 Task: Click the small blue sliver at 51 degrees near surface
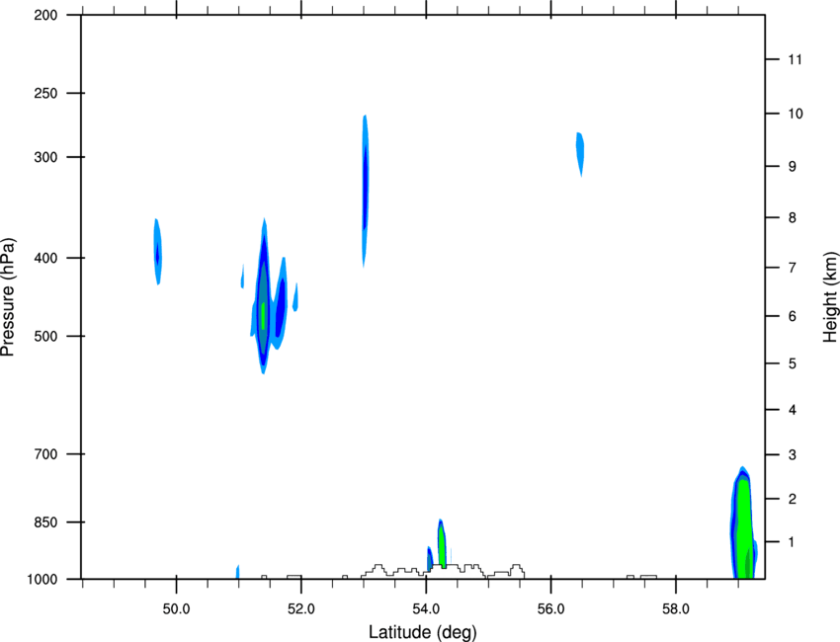237,572
